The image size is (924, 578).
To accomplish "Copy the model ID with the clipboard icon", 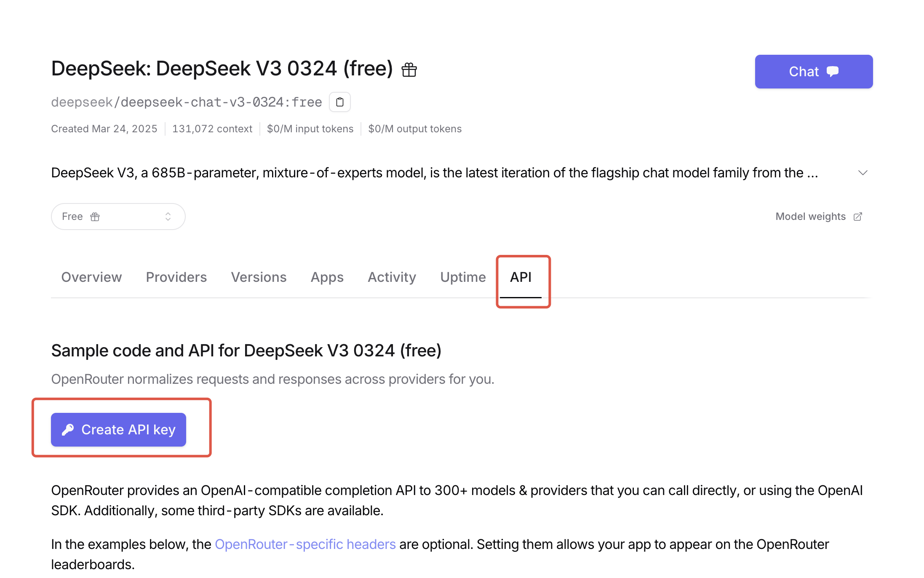I will [340, 102].
